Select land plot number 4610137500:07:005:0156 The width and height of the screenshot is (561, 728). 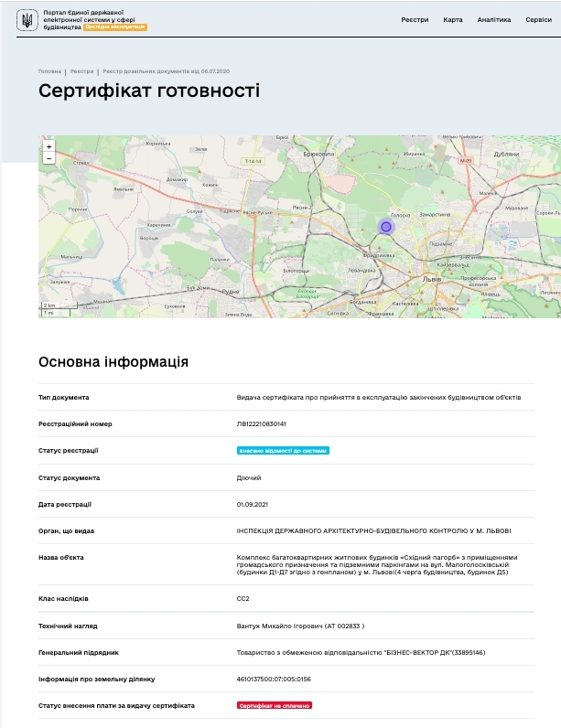pos(274,679)
